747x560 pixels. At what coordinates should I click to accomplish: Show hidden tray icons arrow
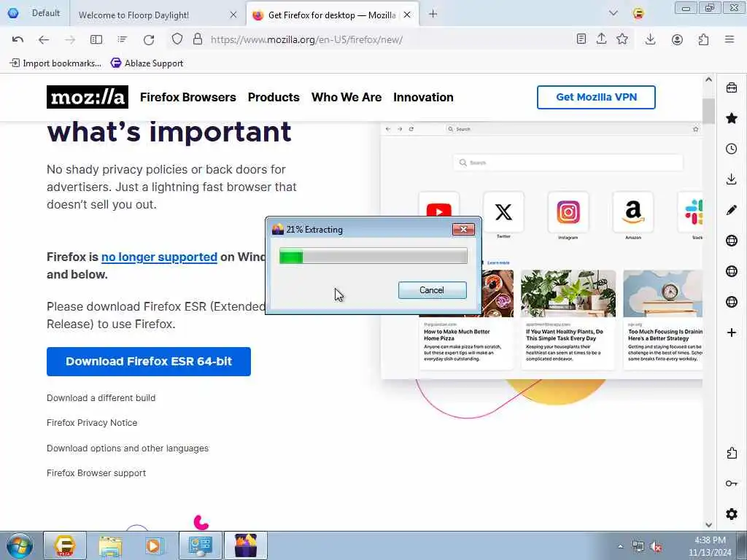620,546
